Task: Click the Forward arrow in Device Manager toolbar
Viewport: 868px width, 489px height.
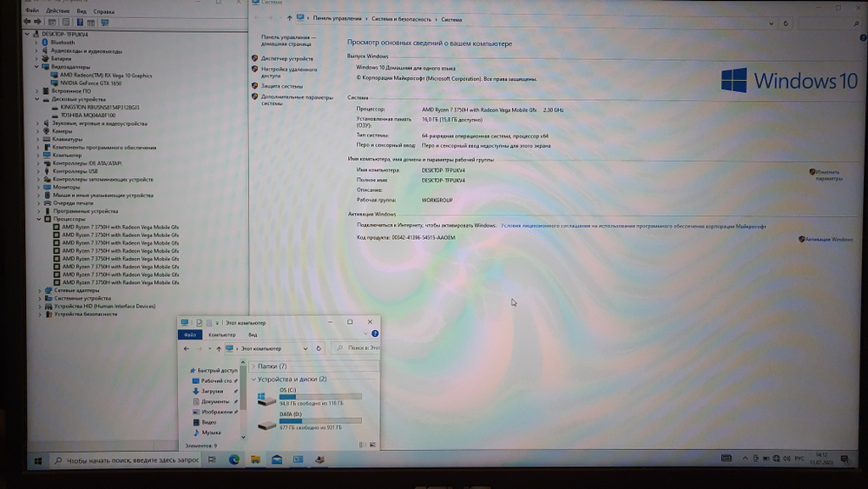Action: [x=37, y=22]
